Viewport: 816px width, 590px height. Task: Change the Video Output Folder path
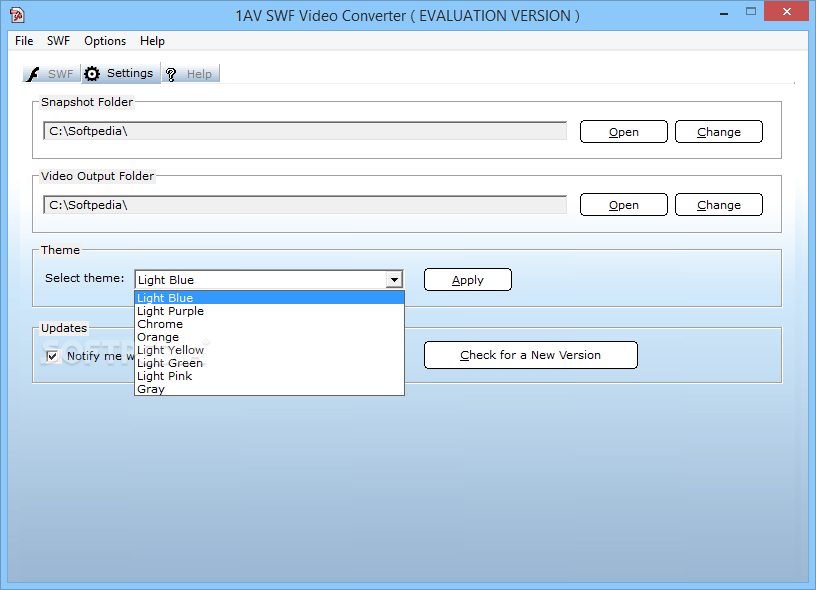(719, 204)
